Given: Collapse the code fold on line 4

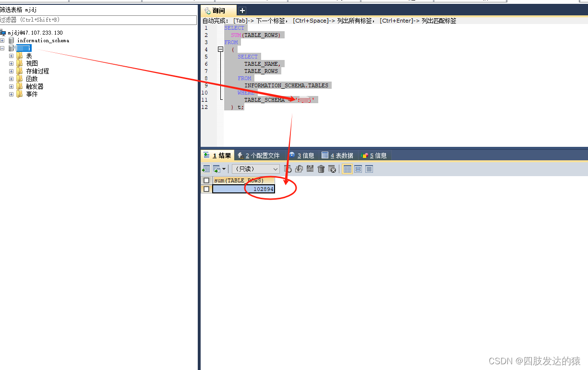Looking at the screenshot, I should pyautogui.click(x=221, y=49).
